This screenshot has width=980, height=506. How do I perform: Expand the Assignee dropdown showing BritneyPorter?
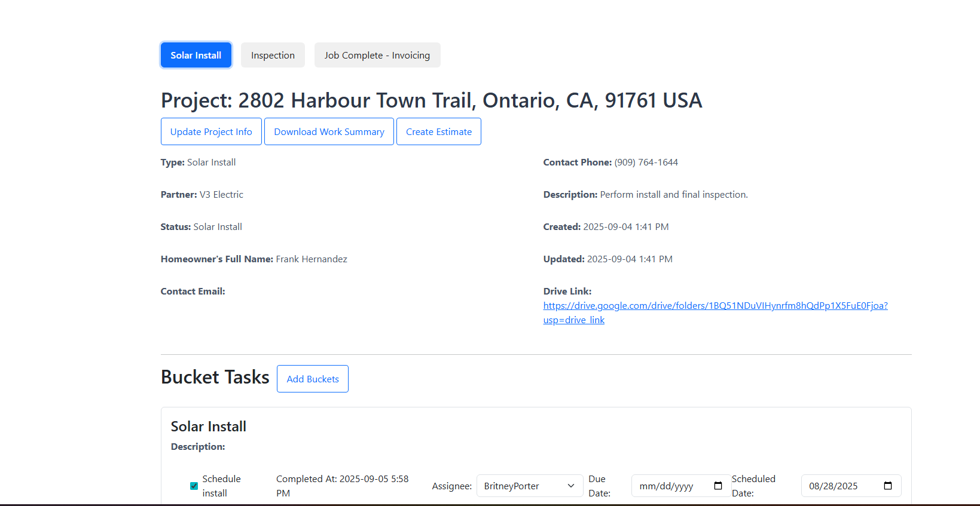[x=529, y=486]
